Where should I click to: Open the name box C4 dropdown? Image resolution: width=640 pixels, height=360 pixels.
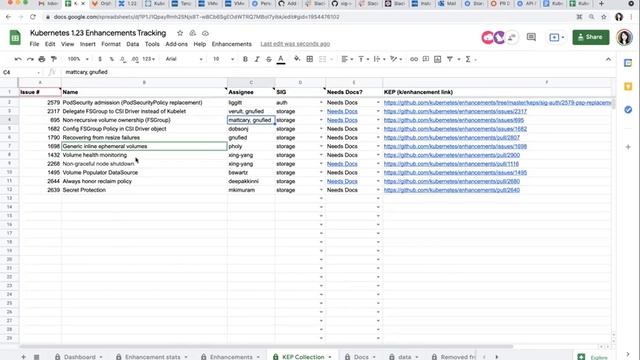(39, 72)
